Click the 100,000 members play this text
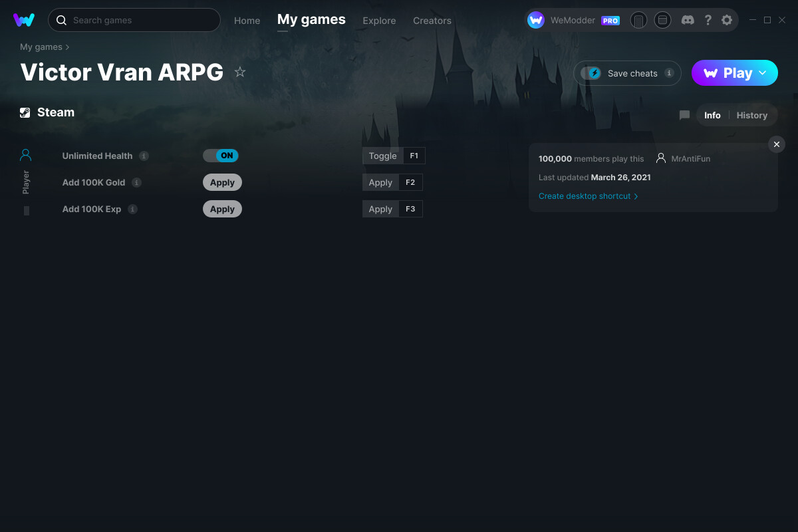 (x=591, y=159)
